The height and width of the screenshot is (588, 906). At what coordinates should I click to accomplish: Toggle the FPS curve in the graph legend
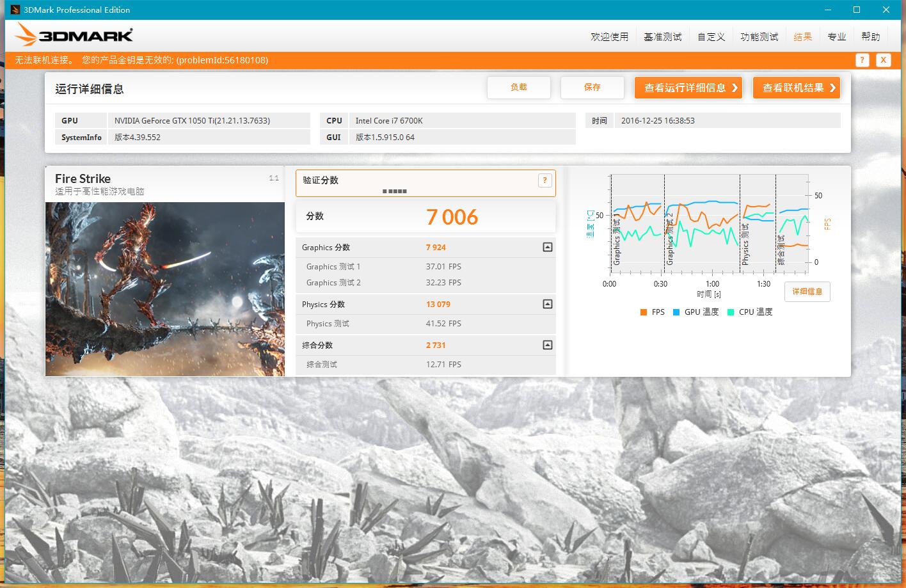pyautogui.click(x=652, y=312)
